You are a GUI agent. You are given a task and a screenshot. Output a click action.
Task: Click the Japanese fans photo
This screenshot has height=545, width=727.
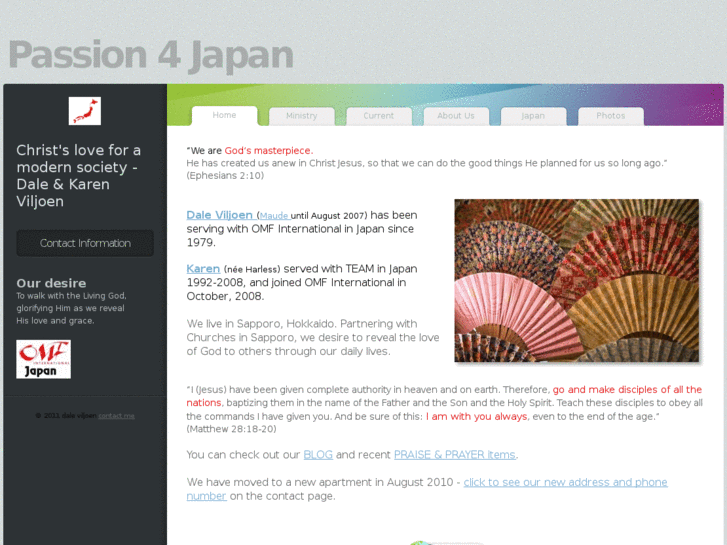577,281
